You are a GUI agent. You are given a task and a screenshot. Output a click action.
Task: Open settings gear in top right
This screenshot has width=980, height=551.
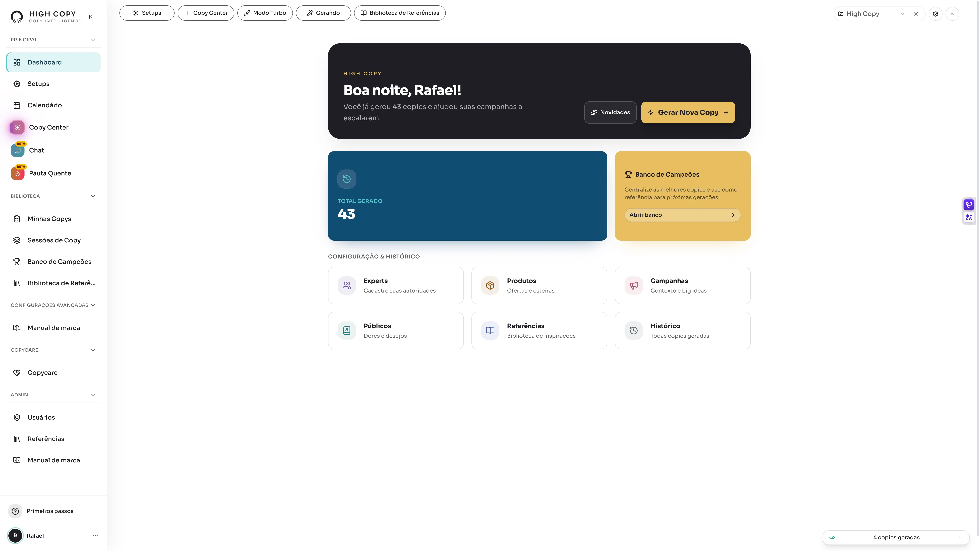(935, 14)
